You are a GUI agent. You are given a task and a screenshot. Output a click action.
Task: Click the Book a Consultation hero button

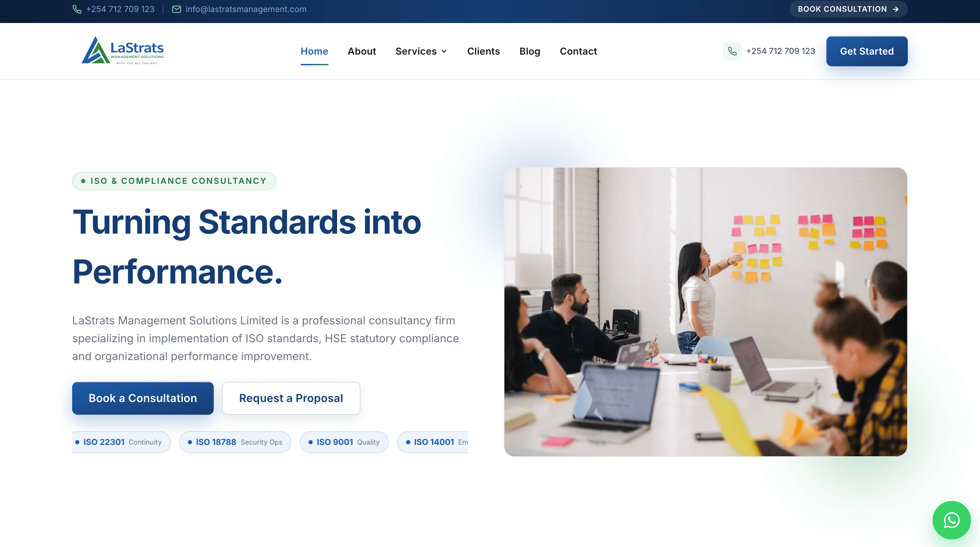[143, 398]
